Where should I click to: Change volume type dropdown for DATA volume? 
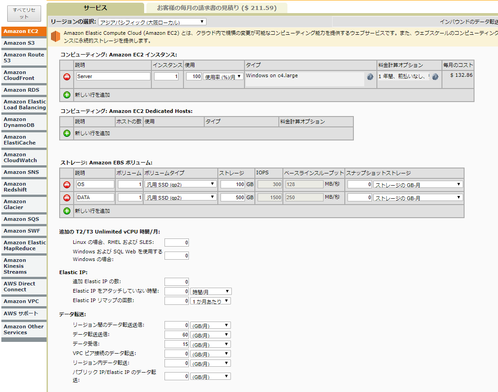180,198
